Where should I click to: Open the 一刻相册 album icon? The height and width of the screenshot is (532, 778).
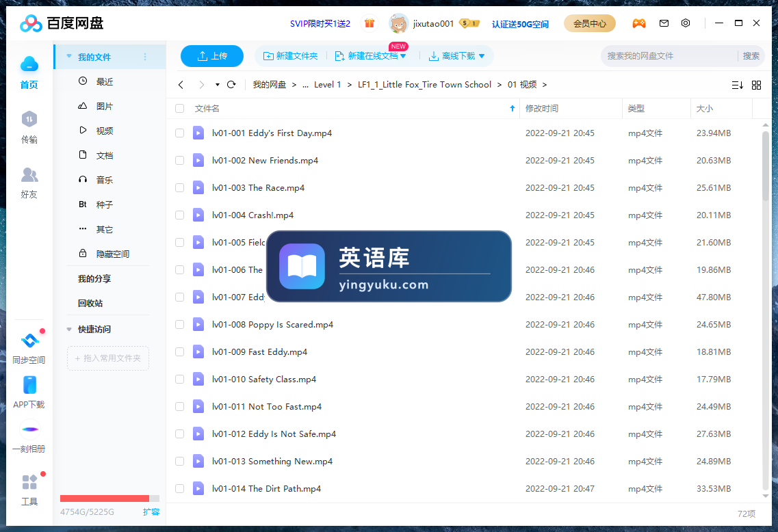(x=30, y=429)
